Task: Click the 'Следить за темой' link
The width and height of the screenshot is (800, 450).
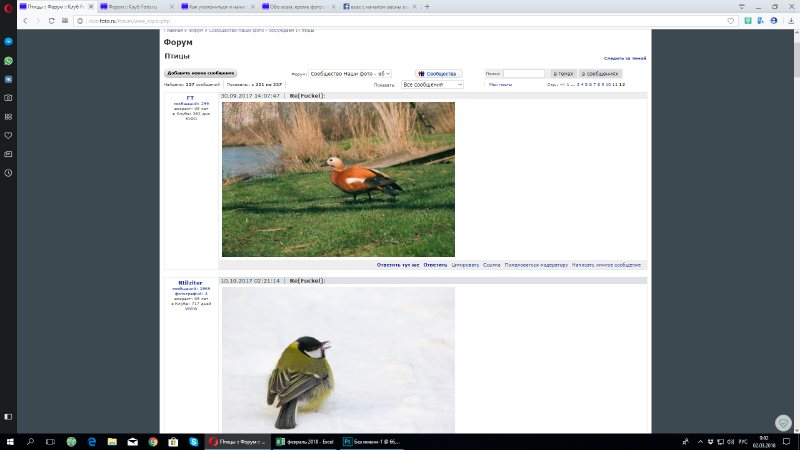Action: point(624,58)
